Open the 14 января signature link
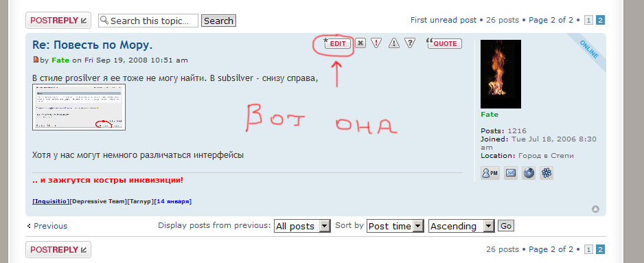Image resolution: width=644 pixels, height=263 pixels. coord(172,201)
